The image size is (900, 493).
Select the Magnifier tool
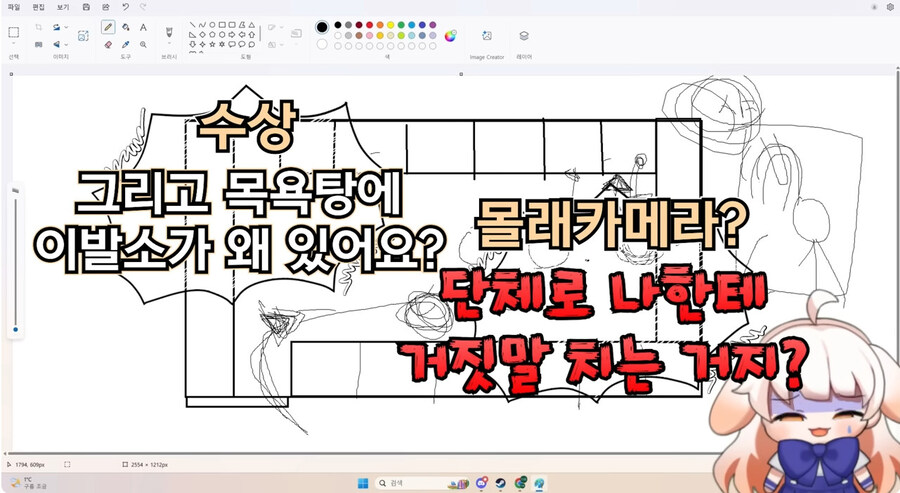tap(143, 44)
